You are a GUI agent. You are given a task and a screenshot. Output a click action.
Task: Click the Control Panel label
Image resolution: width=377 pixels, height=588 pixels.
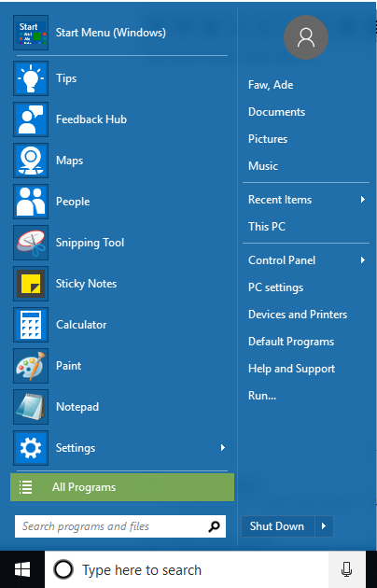(x=282, y=260)
